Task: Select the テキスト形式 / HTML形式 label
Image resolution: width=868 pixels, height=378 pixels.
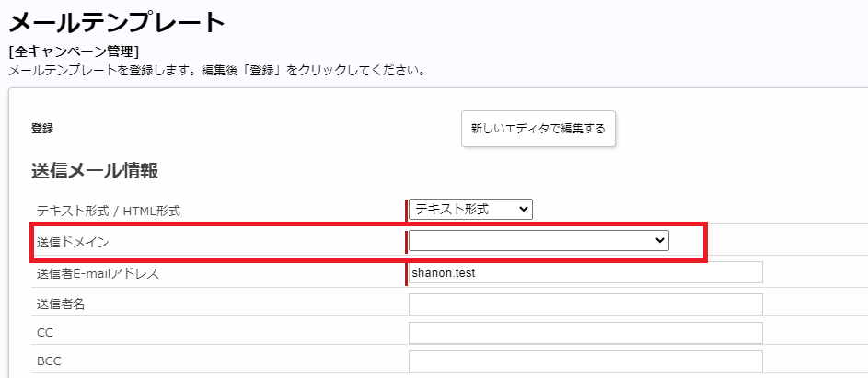Action: point(108,211)
